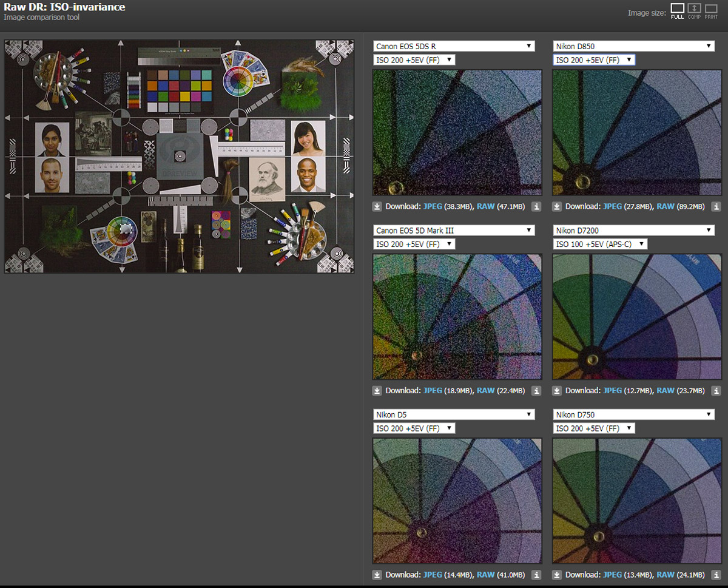Open info icon for Nikon D5
Viewport: 728px width, 588px height.
pyautogui.click(x=536, y=575)
